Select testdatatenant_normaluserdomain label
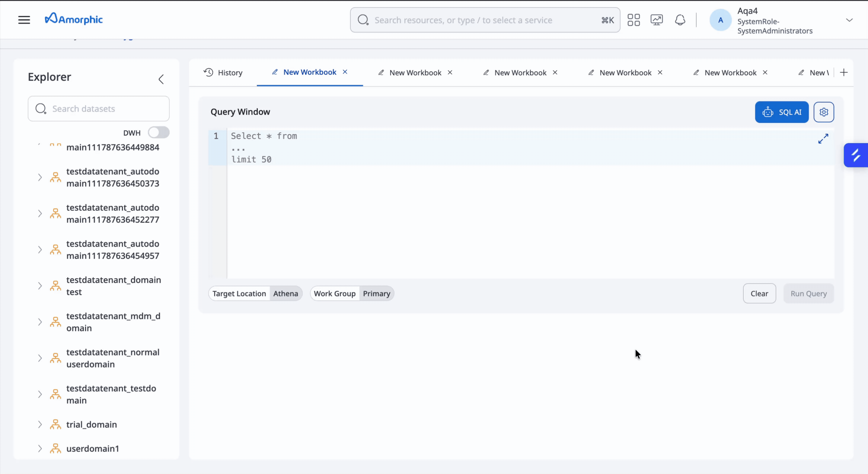868x474 pixels. pyautogui.click(x=113, y=358)
